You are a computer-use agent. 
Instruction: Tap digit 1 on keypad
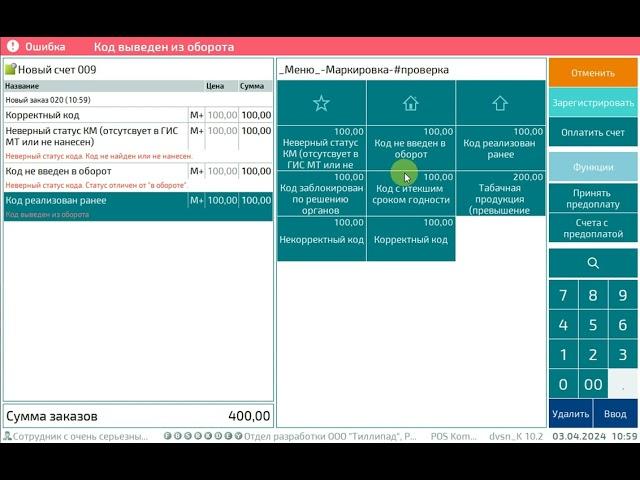[x=563, y=354]
